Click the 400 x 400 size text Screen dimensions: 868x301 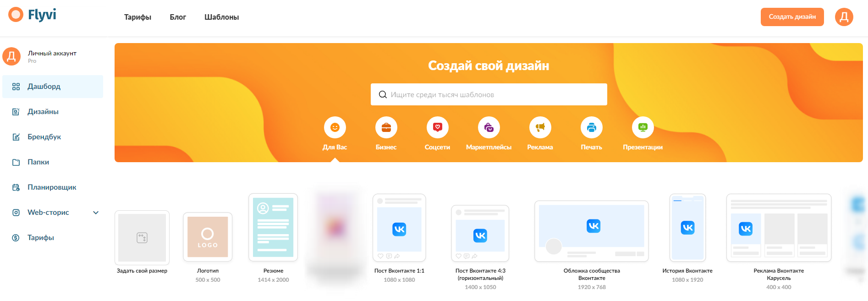click(779, 287)
